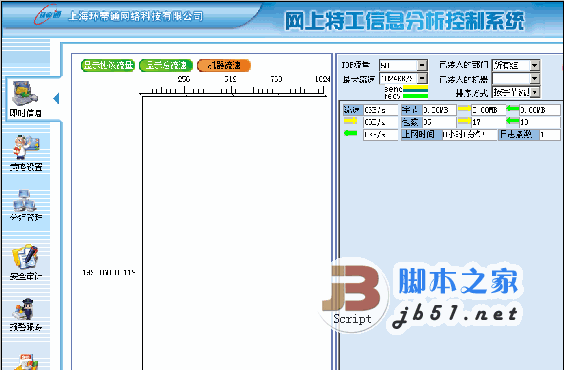Open the doctor-figure settings icon in sidebar
564x370 pixels.
pos(26,147)
